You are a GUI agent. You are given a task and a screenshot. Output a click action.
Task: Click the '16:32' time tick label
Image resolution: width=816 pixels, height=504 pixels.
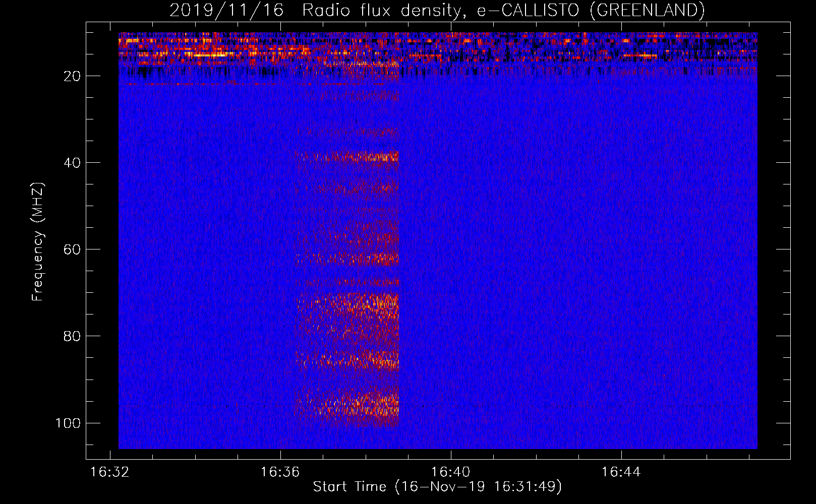[109, 472]
